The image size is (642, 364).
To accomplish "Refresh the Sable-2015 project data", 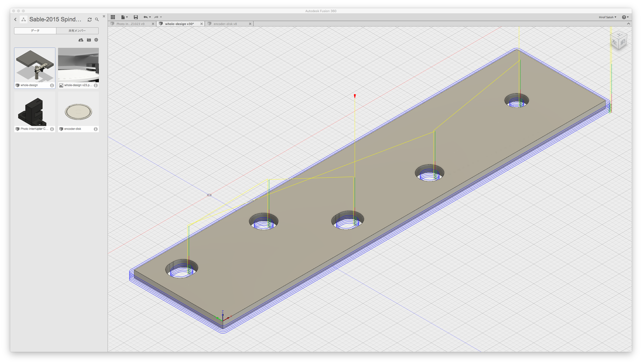I will [x=90, y=19].
